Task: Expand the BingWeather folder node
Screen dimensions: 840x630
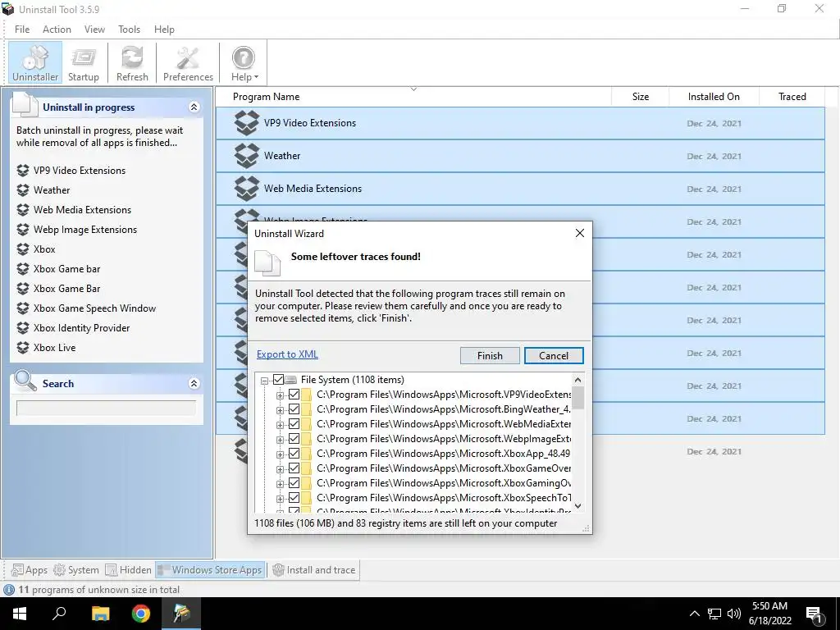Action: click(x=280, y=410)
